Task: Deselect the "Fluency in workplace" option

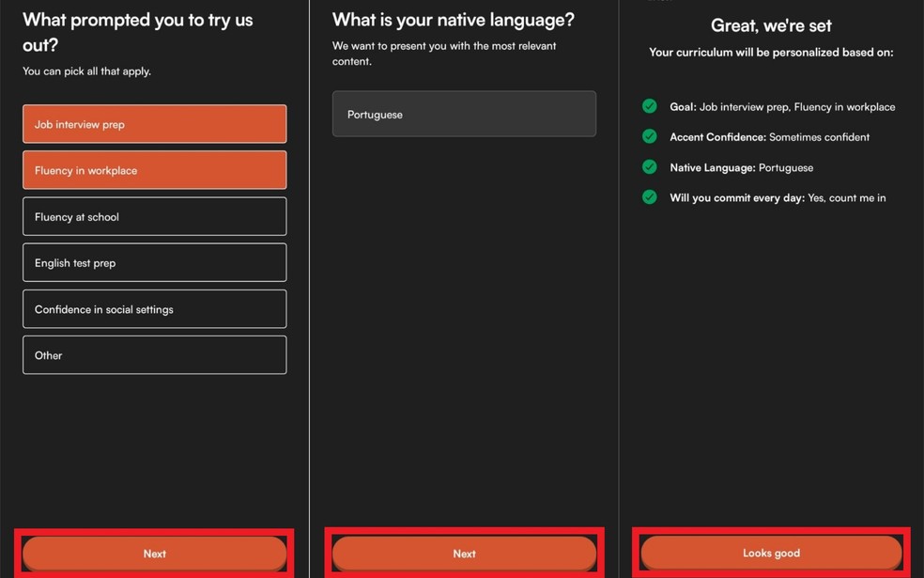Action: [154, 170]
